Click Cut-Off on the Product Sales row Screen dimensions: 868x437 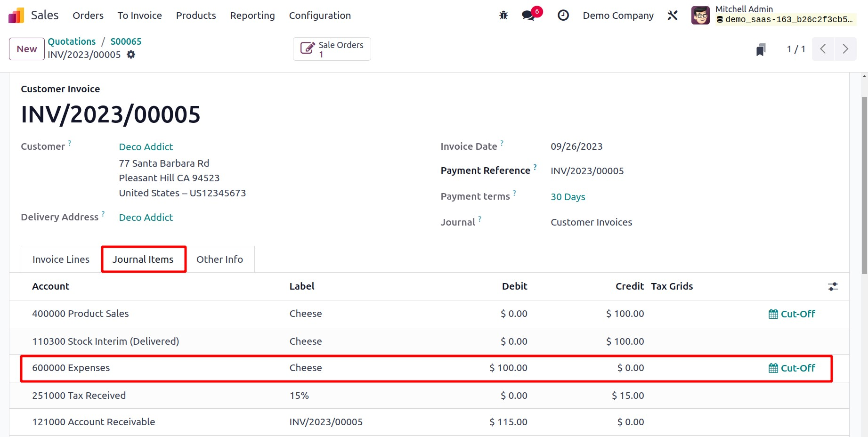pos(792,314)
